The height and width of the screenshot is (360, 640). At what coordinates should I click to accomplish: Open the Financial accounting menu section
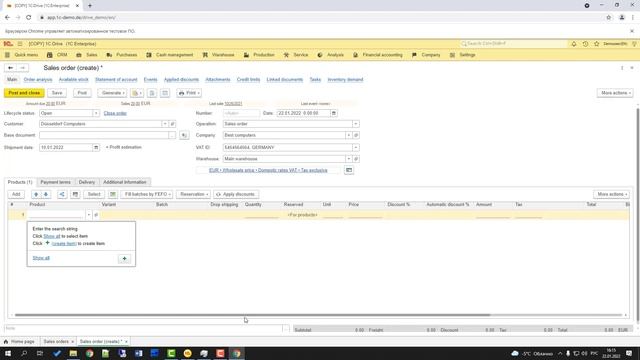(x=378, y=55)
